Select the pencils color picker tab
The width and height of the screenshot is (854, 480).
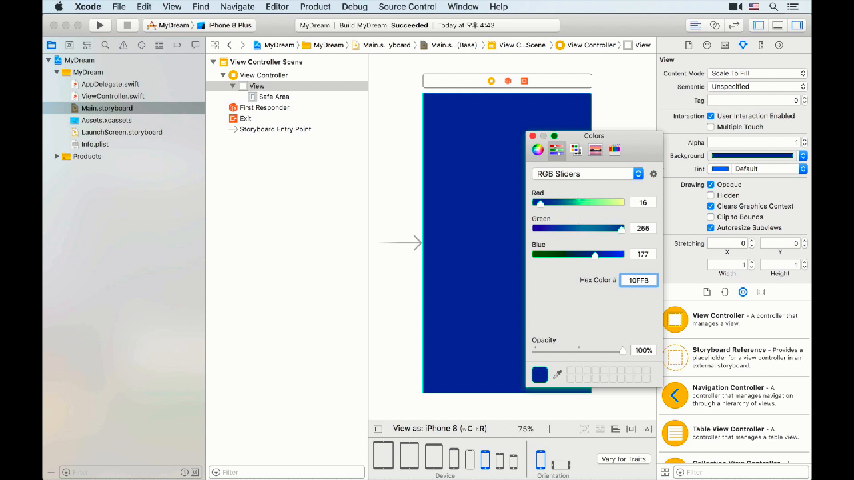(614, 149)
